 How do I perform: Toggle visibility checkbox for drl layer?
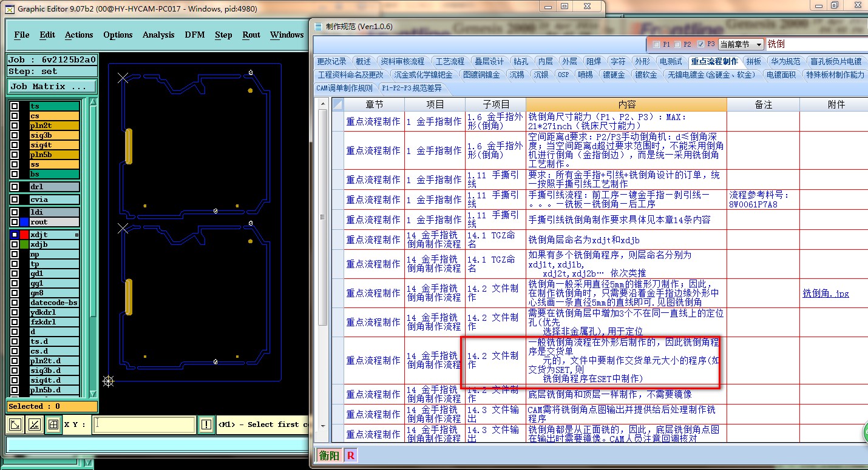point(15,187)
